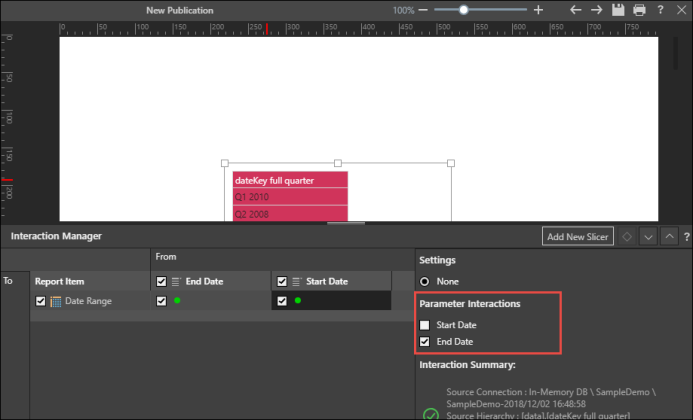Save the publication with the disk icon

(619, 10)
